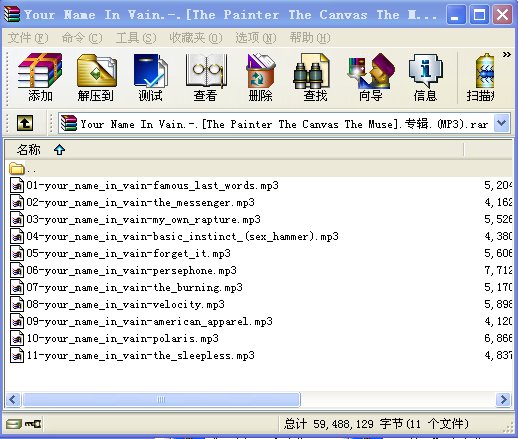Click the drive icon in status bar
The height and width of the screenshot is (439, 518).
click(x=13, y=424)
